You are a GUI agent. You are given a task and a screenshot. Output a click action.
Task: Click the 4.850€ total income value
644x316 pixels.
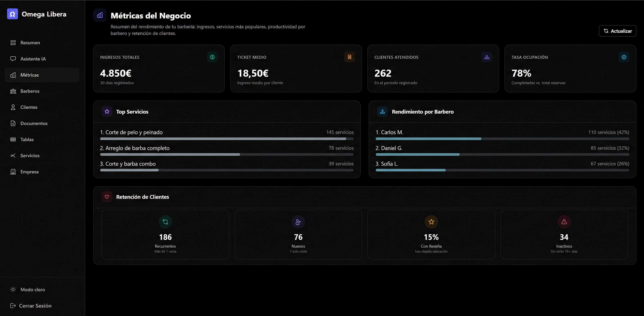(116, 73)
